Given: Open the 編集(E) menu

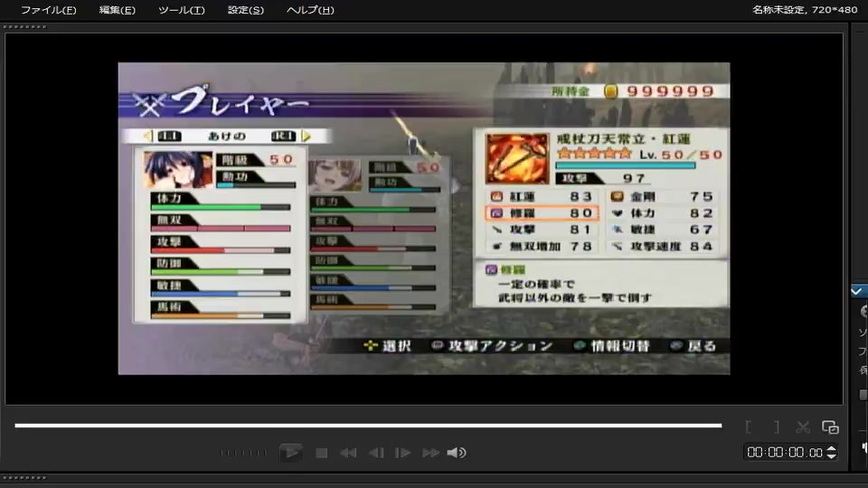Looking at the screenshot, I should (117, 10).
